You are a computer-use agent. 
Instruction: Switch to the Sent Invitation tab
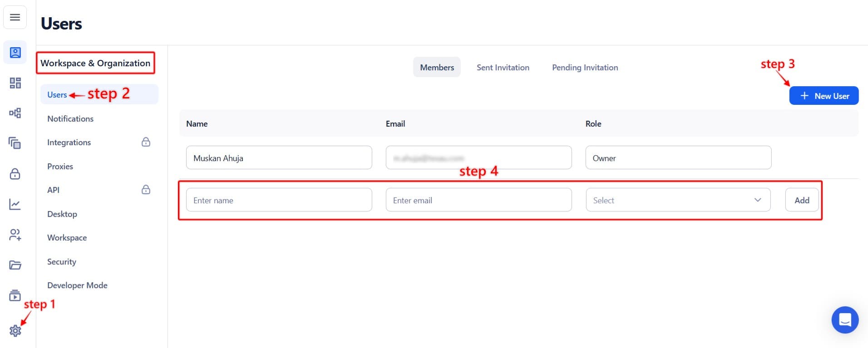click(x=503, y=67)
